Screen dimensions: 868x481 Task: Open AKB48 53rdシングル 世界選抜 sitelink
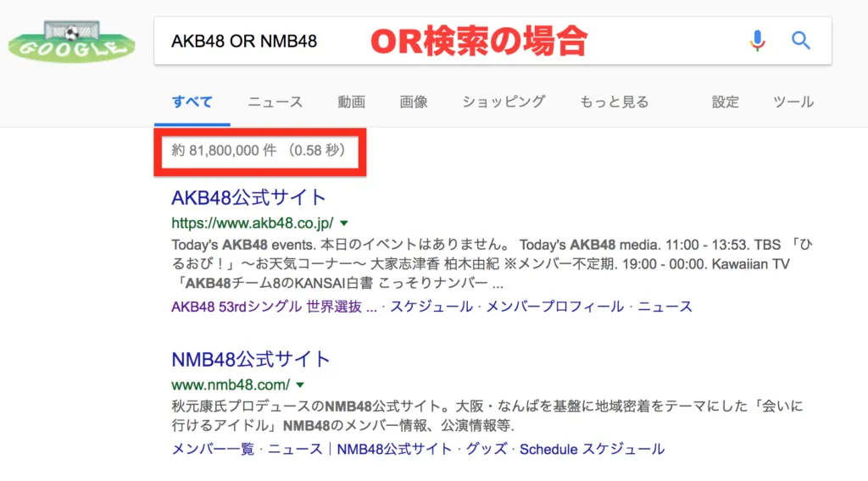tap(274, 307)
